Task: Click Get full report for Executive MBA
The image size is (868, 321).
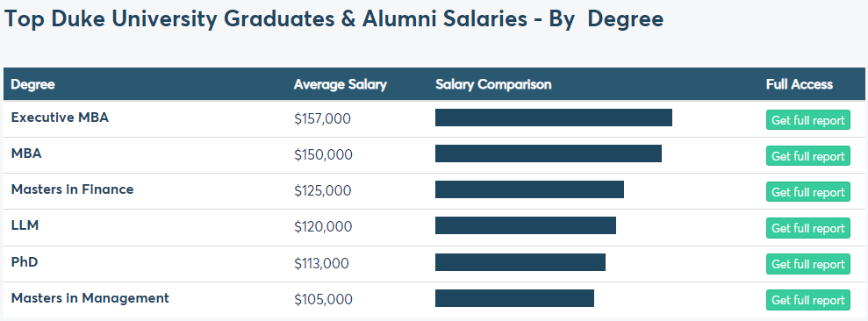Action: coord(807,120)
